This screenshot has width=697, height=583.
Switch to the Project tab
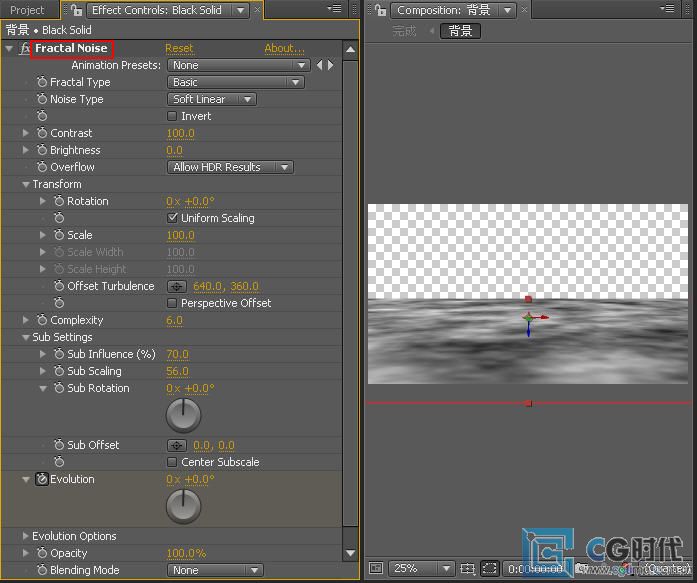pos(27,10)
